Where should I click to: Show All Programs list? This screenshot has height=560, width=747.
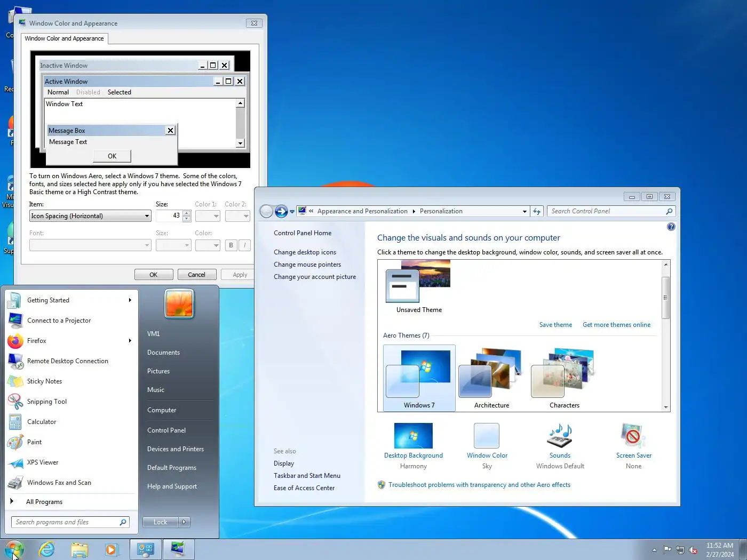tap(44, 502)
